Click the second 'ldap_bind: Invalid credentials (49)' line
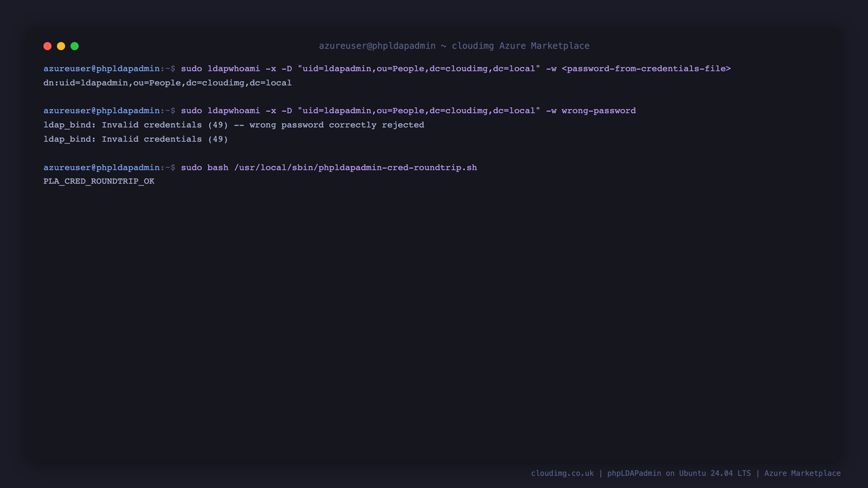 pyautogui.click(x=136, y=139)
